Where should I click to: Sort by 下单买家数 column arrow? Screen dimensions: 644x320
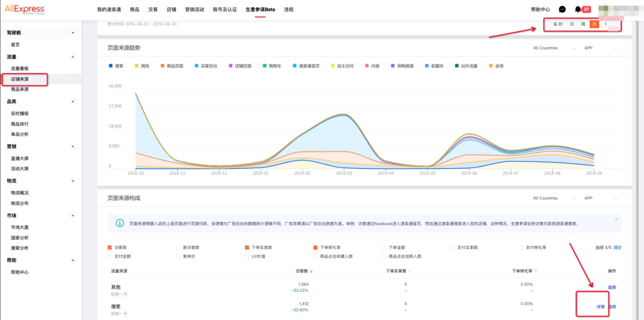click(410, 271)
